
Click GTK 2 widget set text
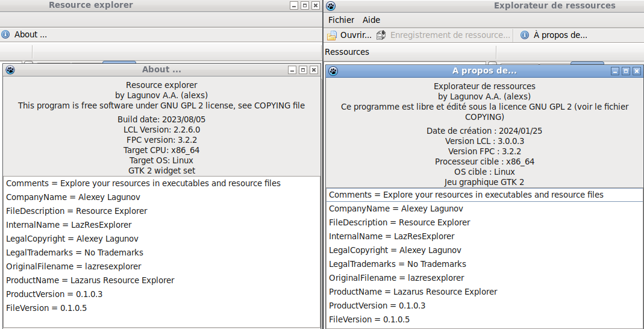point(161,171)
